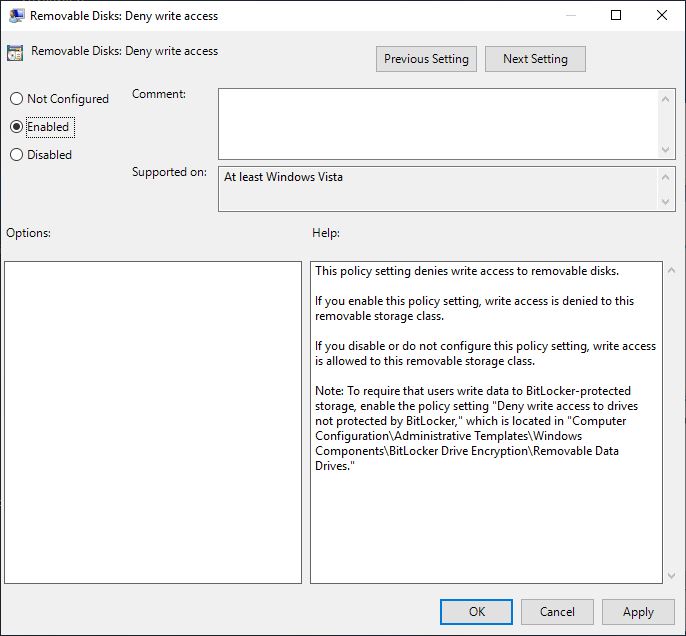686x636 pixels.
Task: Click the Comment box scroll up arrow
Action: [665, 99]
